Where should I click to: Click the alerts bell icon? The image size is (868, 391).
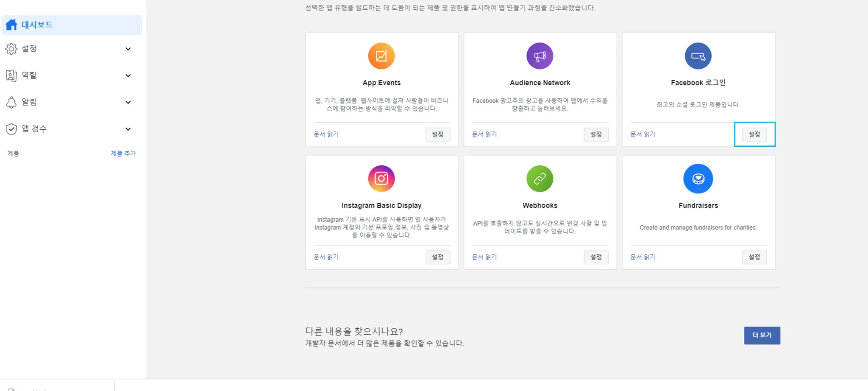pyautogui.click(x=11, y=102)
